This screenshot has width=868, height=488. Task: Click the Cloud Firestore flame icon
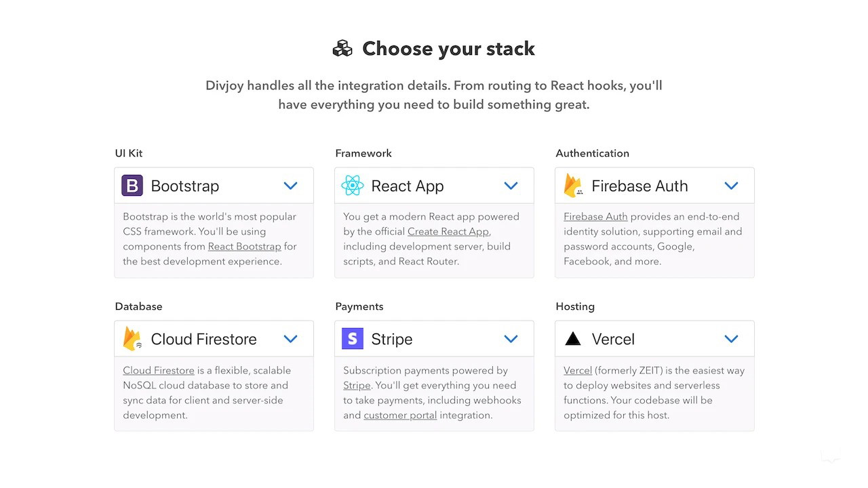(132, 339)
